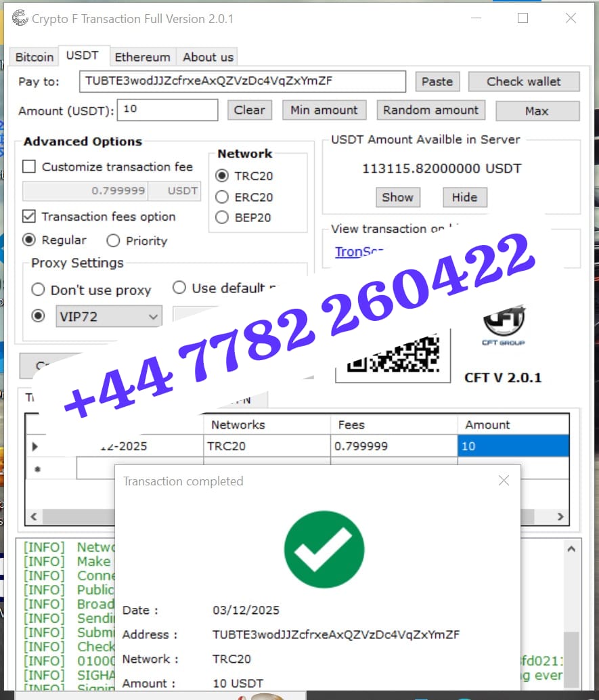Click the Check wallet button
Viewport: 599px width, 700px height.
[x=523, y=81]
